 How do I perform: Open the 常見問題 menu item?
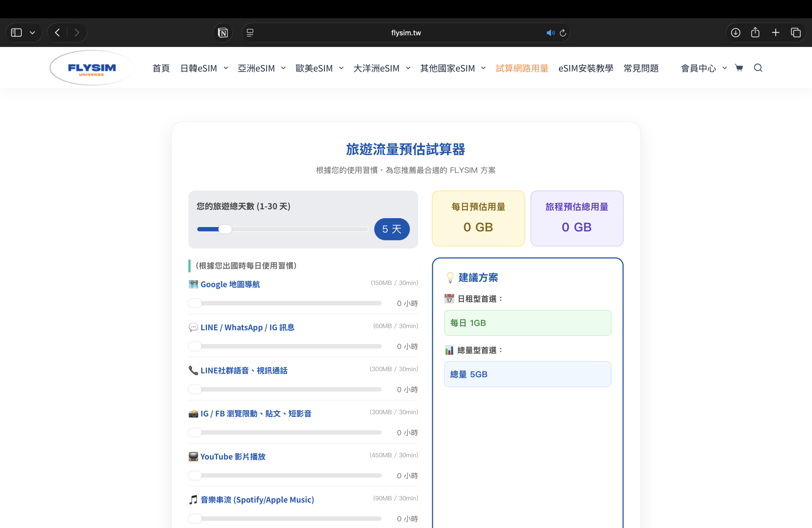point(641,68)
